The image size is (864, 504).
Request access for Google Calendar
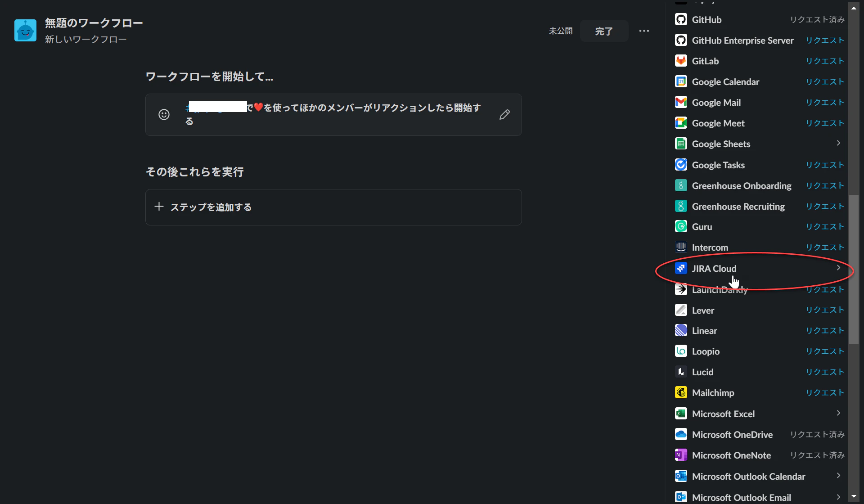pos(825,82)
